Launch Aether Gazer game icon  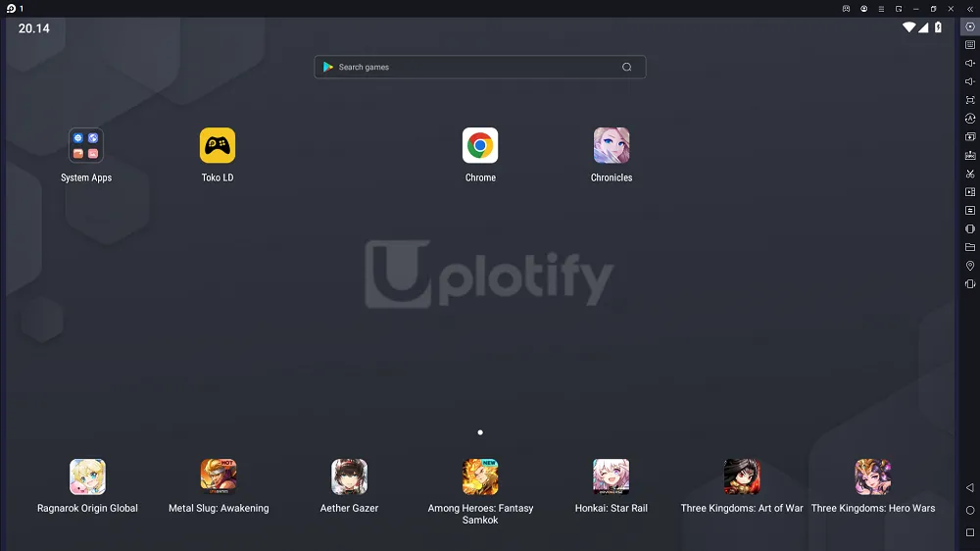[350, 476]
